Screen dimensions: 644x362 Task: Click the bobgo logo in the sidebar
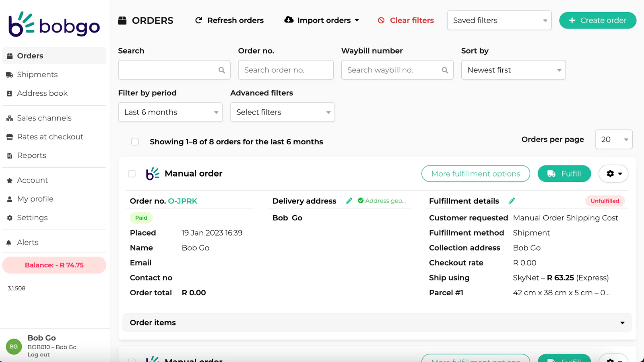click(54, 25)
